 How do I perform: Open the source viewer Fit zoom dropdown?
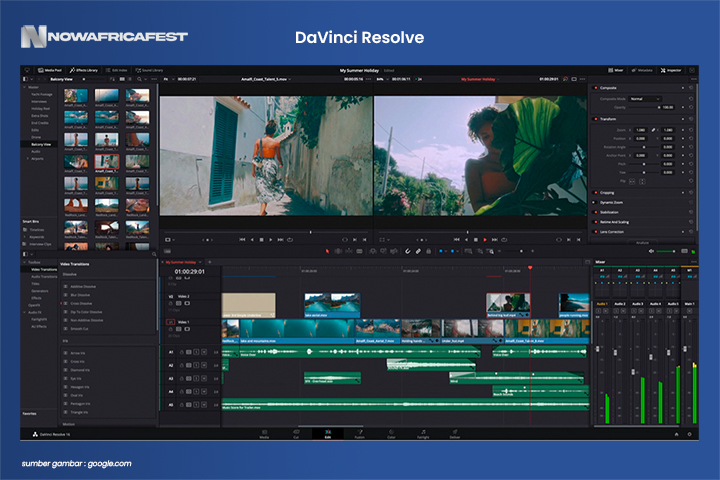[169, 79]
